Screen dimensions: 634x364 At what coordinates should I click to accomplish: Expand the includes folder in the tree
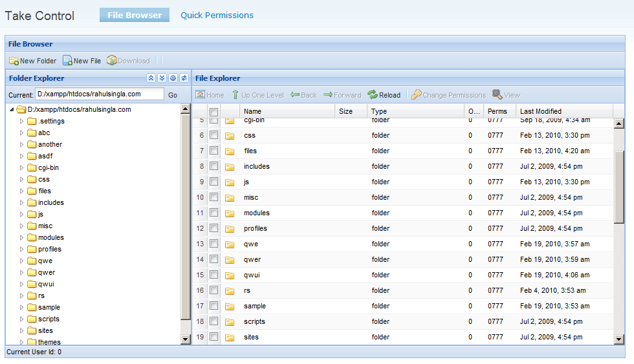[x=21, y=203]
